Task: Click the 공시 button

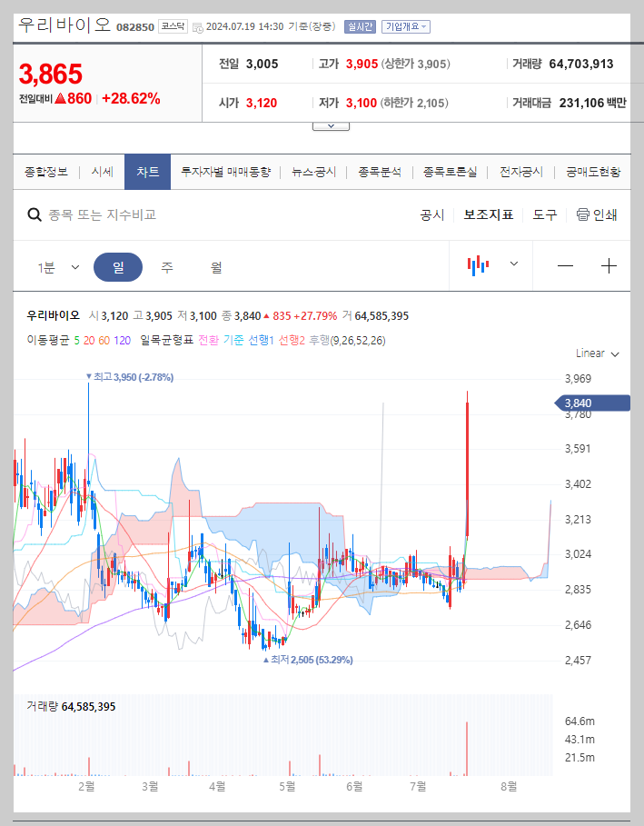Action: pyautogui.click(x=431, y=215)
